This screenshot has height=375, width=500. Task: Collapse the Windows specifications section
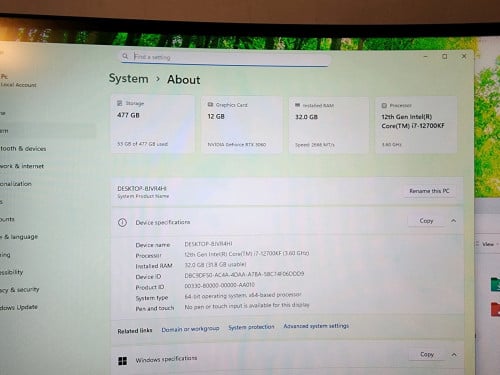pyautogui.click(x=454, y=354)
